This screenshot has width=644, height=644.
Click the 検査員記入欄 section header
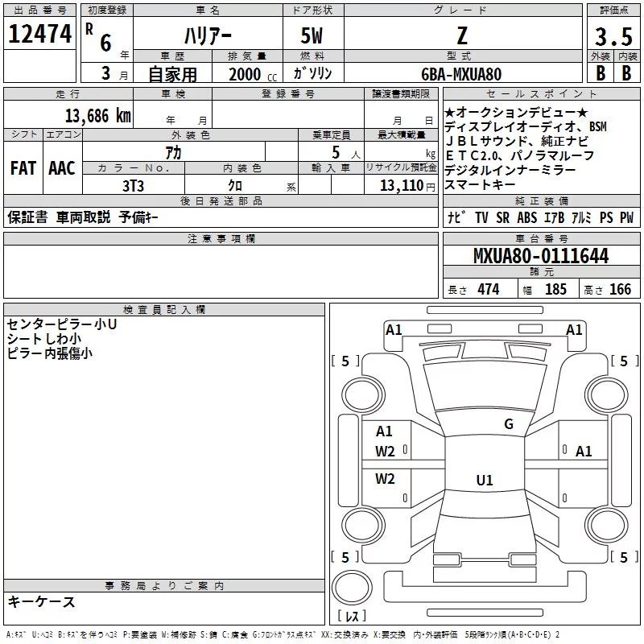click(164, 310)
